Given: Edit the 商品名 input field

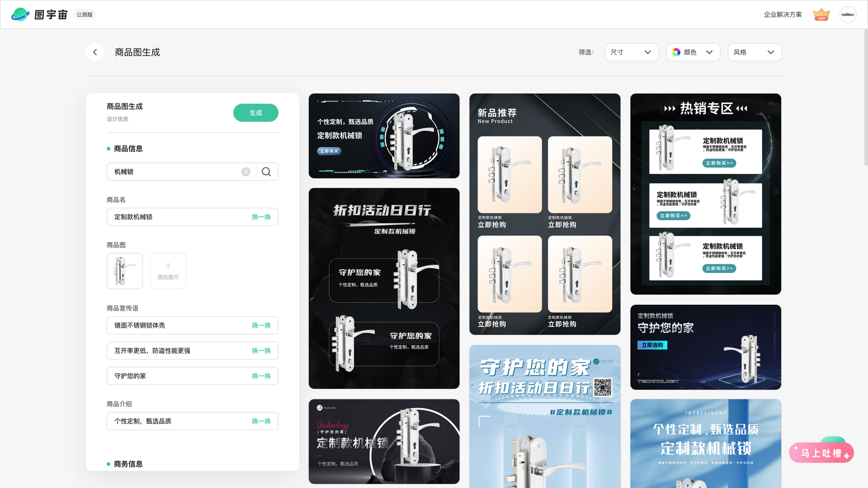Looking at the screenshot, I should click(x=192, y=217).
